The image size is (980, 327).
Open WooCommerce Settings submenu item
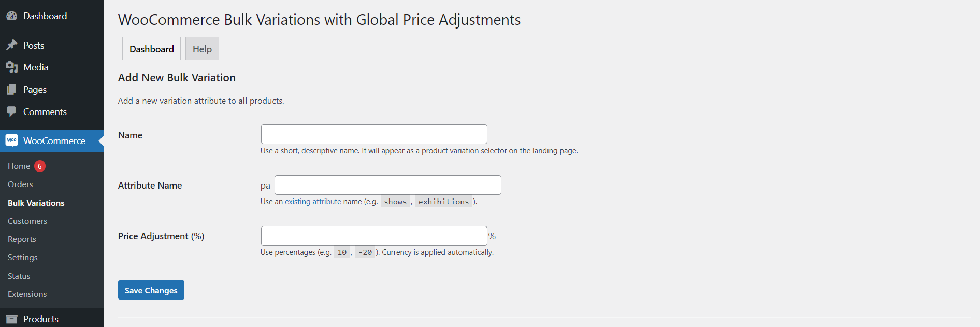pyautogui.click(x=23, y=258)
